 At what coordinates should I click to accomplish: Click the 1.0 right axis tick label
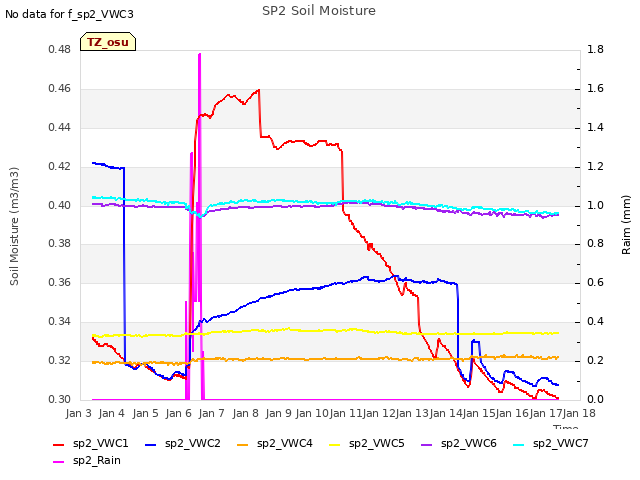coord(595,205)
